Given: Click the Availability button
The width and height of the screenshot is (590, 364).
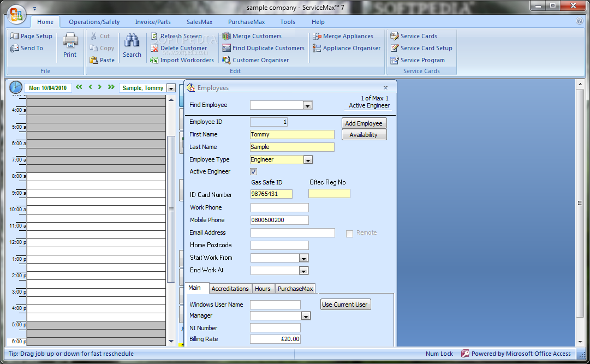Looking at the screenshot, I should point(364,135).
